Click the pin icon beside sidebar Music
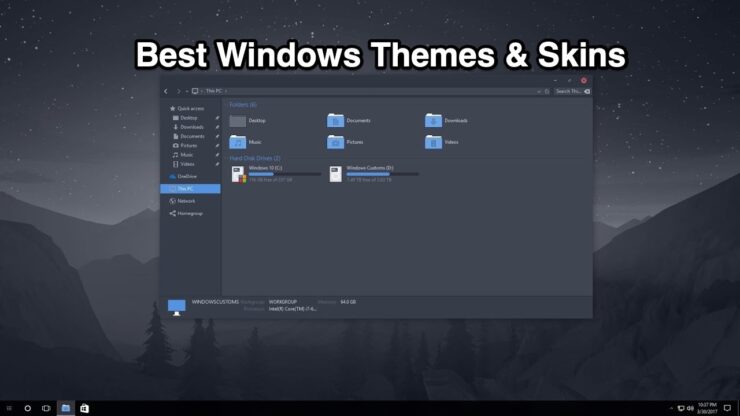Screen dimensions: 740x416 coord(217,155)
